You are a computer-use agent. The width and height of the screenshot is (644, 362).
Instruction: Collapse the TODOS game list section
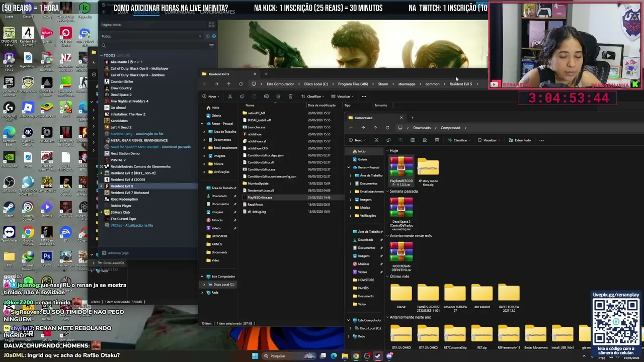101,55
